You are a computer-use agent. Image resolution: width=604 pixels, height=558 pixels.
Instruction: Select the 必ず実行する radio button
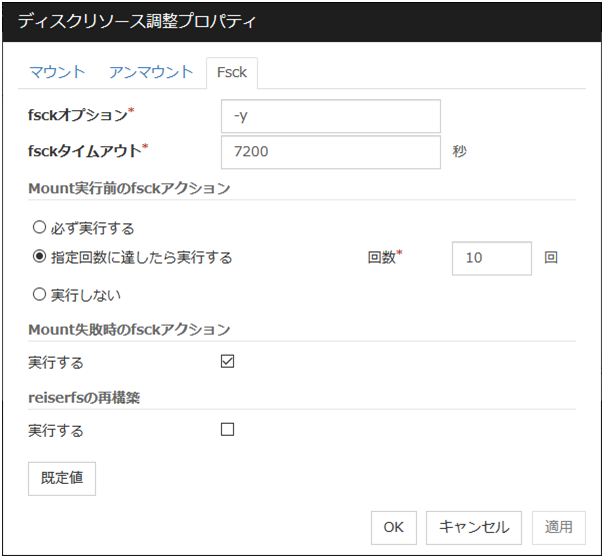pos(39,228)
